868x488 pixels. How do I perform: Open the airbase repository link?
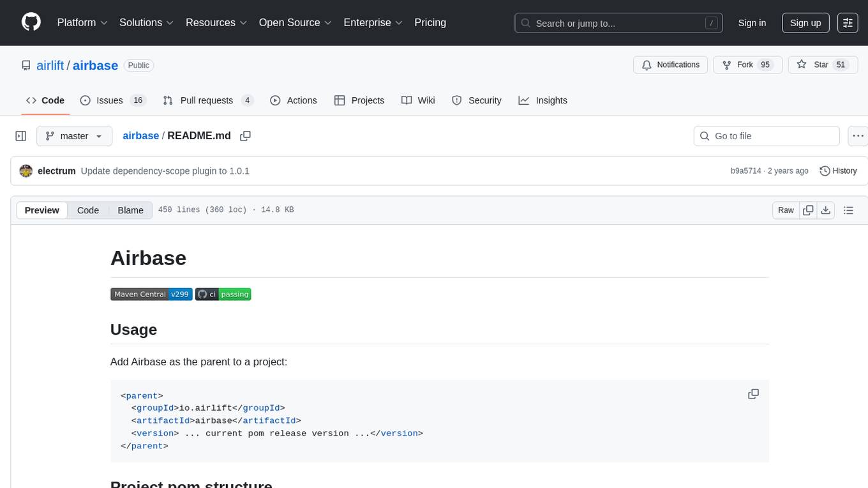(95, 65)
